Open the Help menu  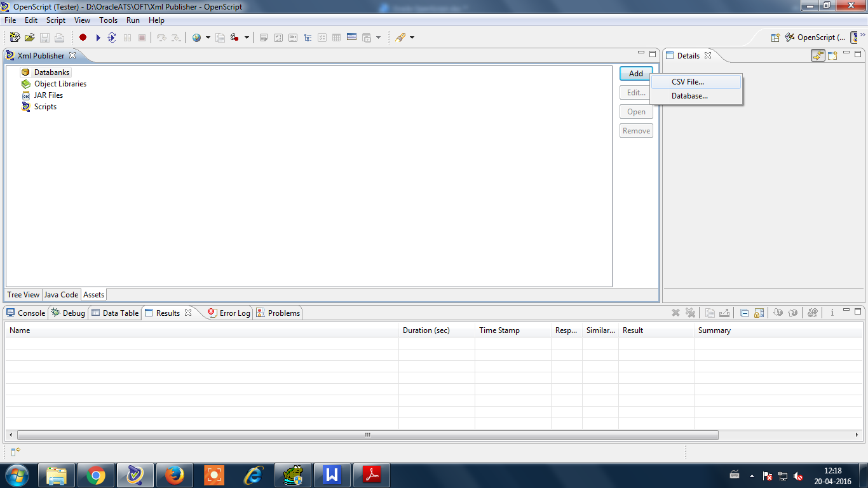click(x=156, y=20)
